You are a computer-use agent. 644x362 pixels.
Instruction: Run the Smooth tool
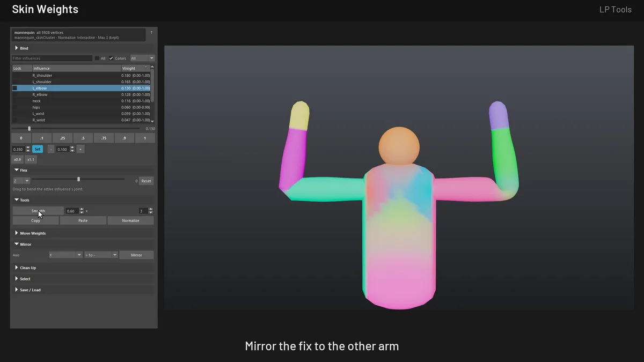[38, 211]
